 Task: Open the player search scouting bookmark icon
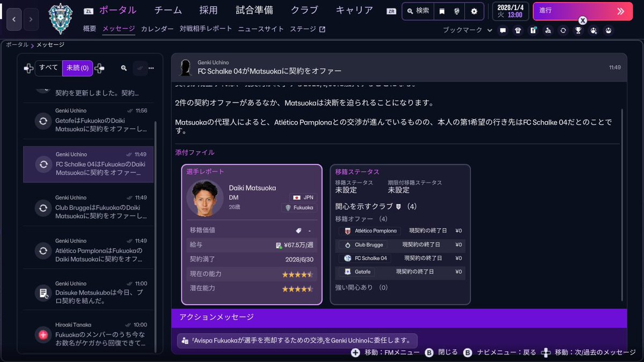coord(548,30)
